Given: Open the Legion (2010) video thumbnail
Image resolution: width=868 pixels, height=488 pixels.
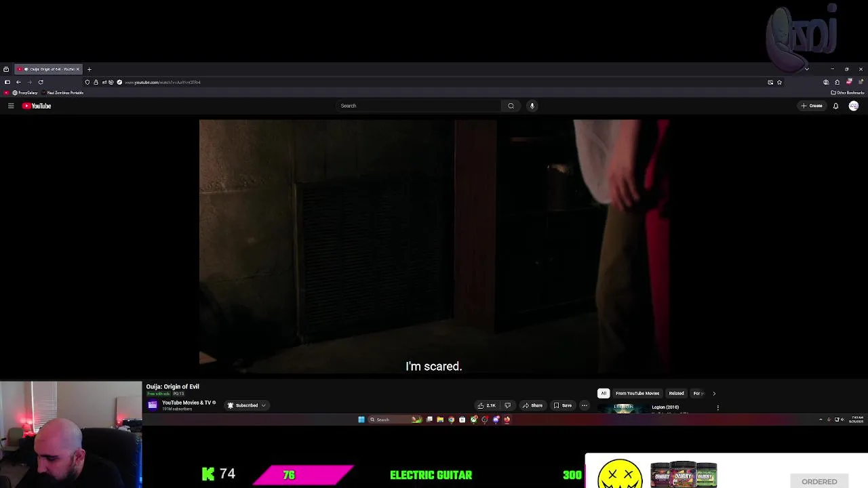Looking at the screenshot, I should tap(624, 408).
